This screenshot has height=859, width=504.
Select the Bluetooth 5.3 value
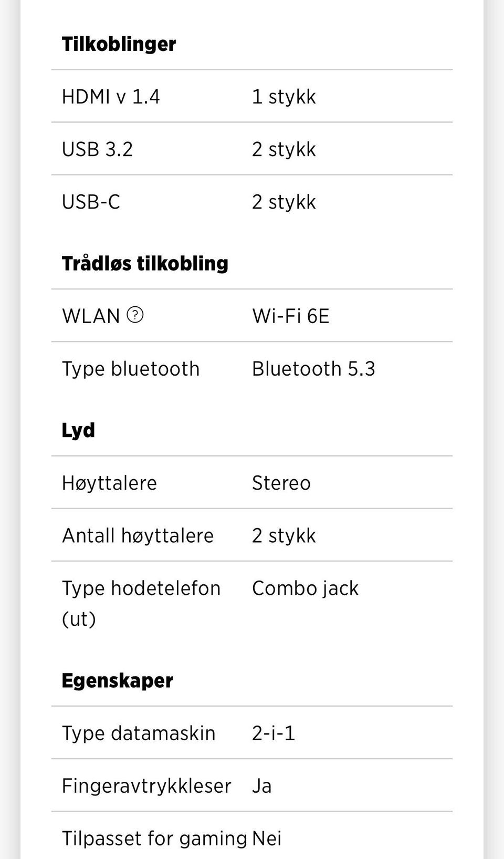[x=313, y=369]
